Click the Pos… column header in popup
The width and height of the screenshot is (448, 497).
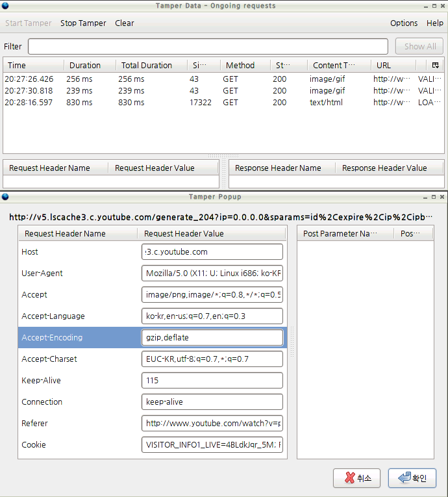click(x=414, y=234)
